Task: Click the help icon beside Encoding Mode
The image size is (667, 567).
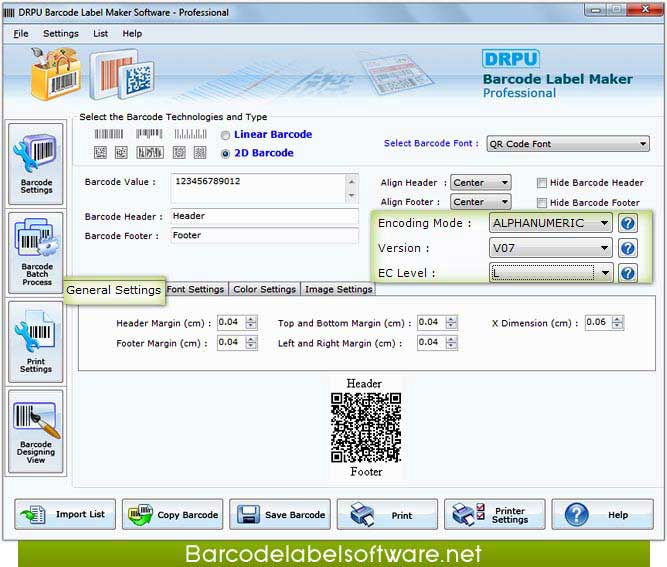Action: click(x=628, y=223)
